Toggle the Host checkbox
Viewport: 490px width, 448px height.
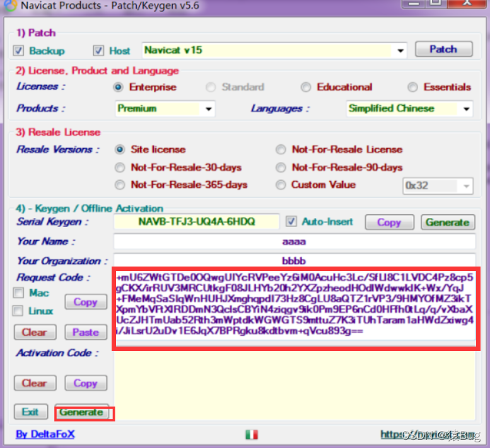pos(98,50)
